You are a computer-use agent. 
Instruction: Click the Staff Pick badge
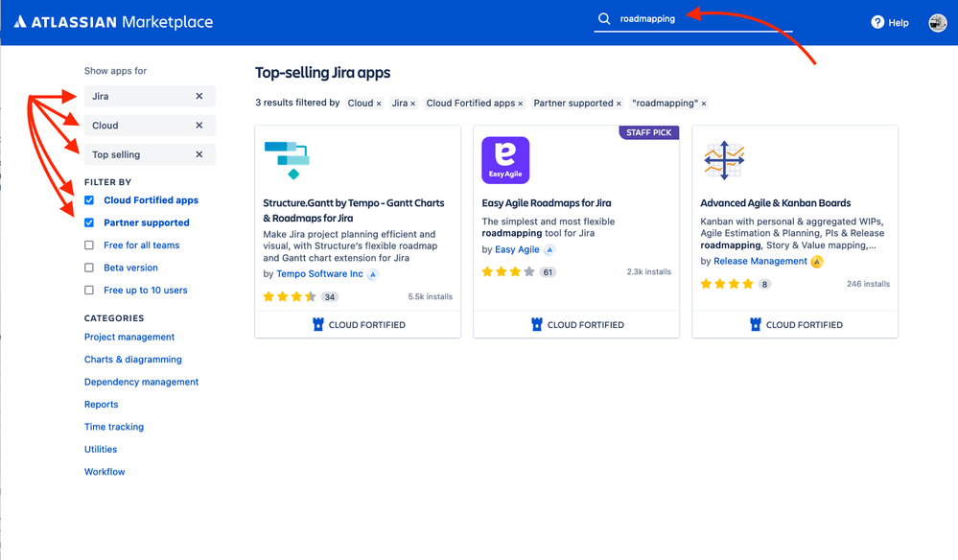pos(649,132)
